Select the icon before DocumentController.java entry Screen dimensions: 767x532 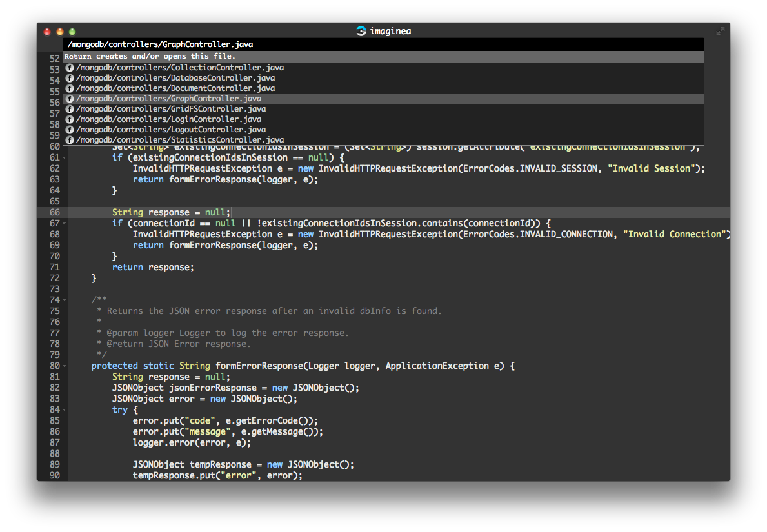[70, 88]
